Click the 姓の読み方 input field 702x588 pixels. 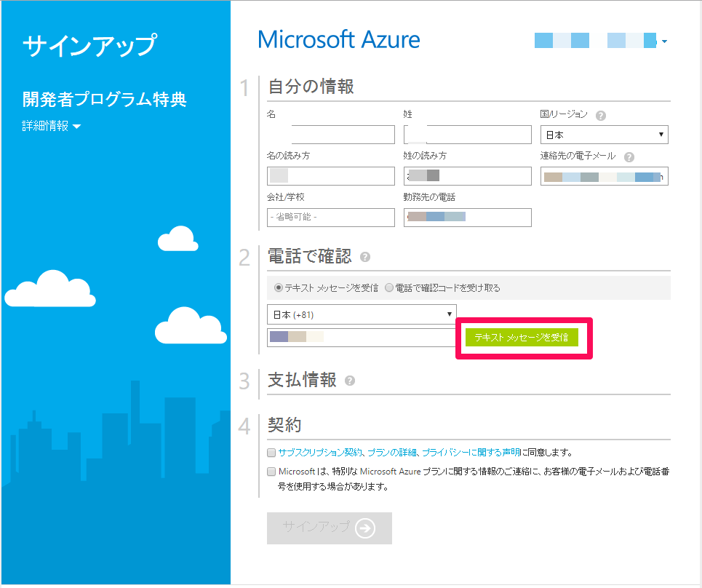pyautogui.click(x=468, y=176)
